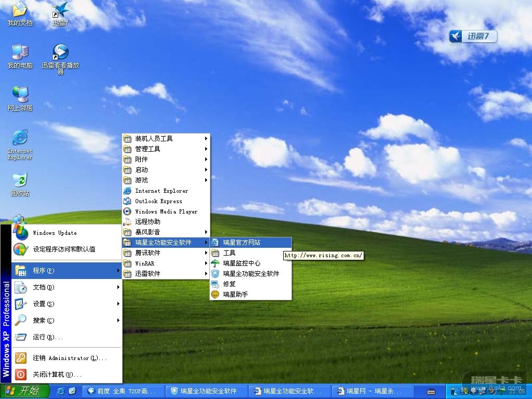Click the 开始 Start button

click(24, 391)
